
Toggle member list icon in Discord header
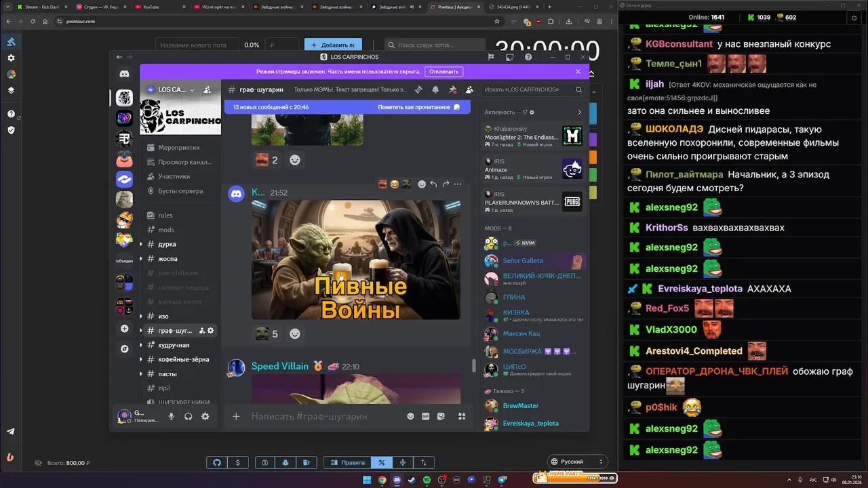click(470, 89)
